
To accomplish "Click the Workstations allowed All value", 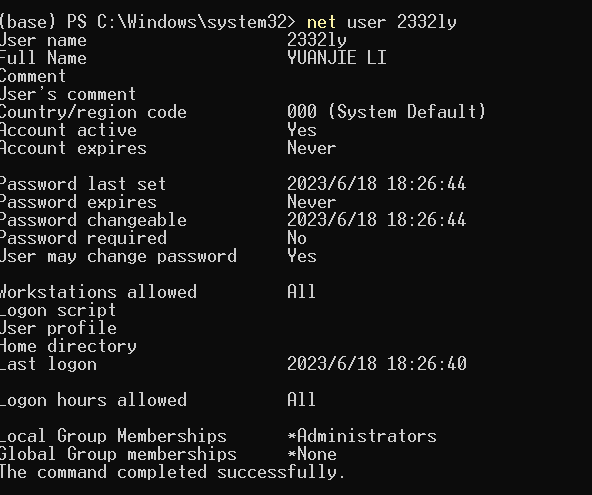I will pos(301,292).
